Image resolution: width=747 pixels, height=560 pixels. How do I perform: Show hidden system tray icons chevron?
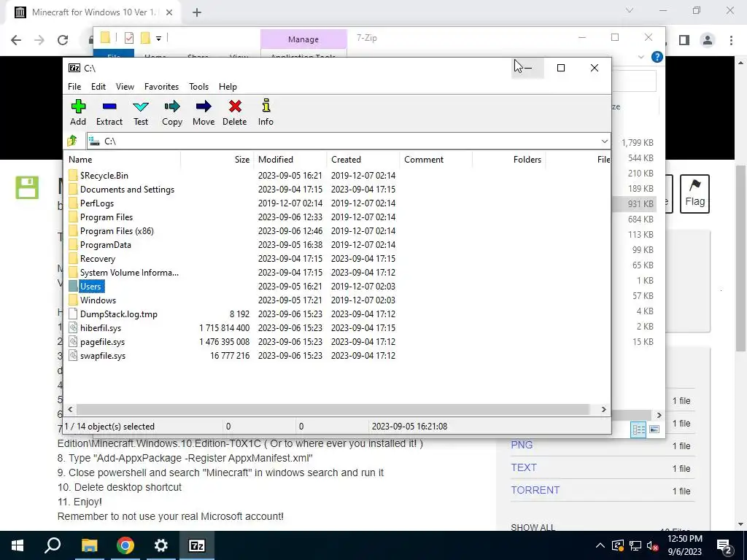pyautogui.click(x=600, y=545)
